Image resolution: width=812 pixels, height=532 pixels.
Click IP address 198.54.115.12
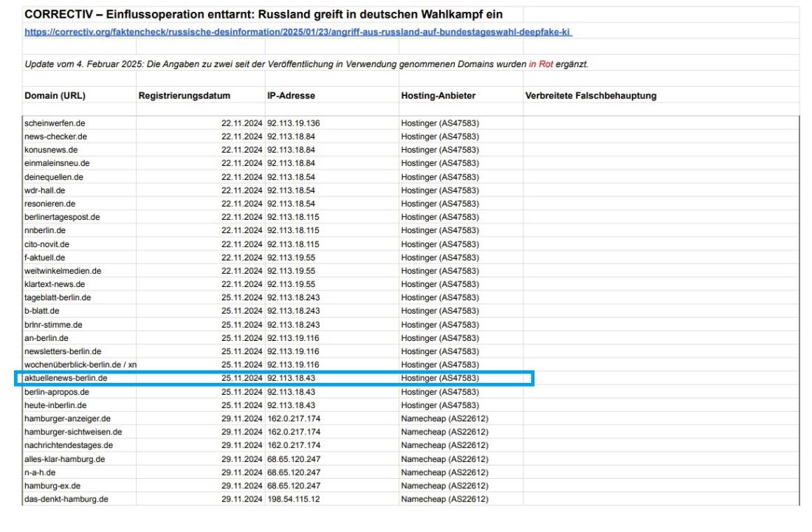point(294,500)
